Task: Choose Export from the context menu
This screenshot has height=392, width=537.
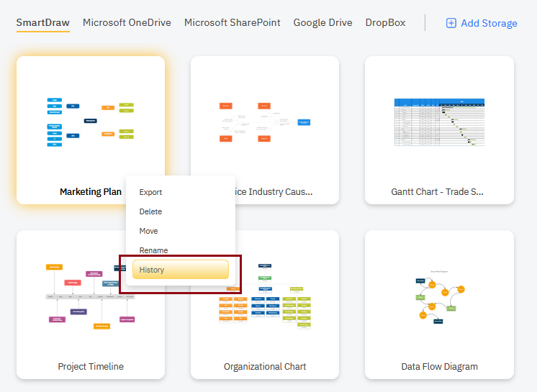Action: coord(151,192)
